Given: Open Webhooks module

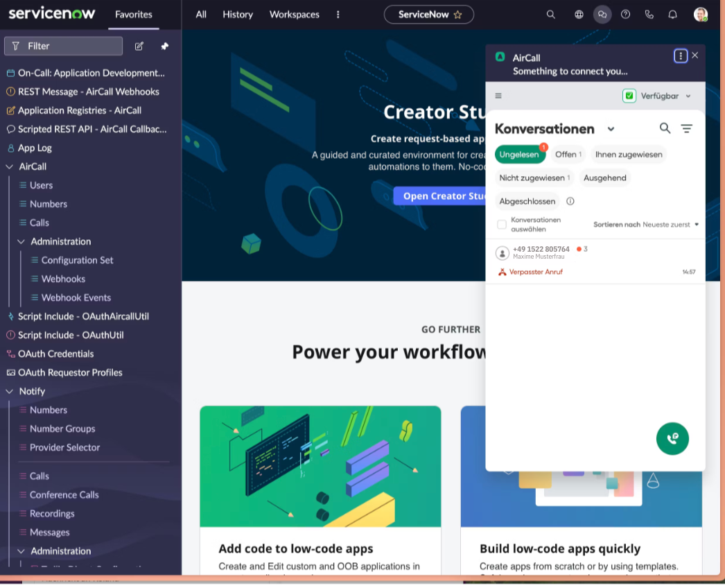Looking at the screenshot, I should point(63,279).
